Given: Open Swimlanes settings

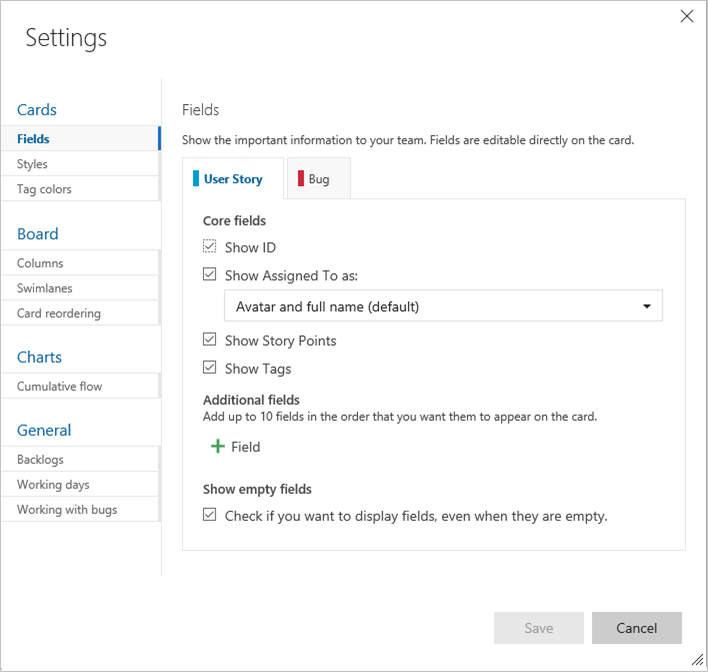Looking at the screenshot, I should tap(80, 288).
